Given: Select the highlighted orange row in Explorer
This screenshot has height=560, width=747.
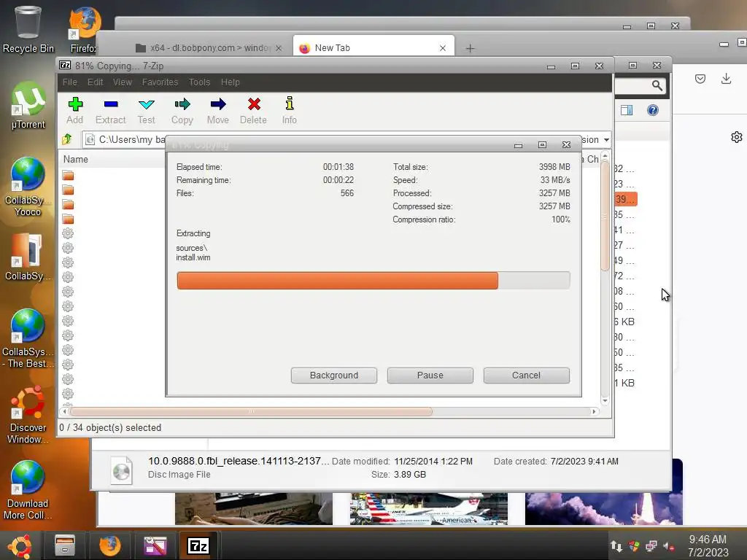Looking at the screenshot, I should [626, 199].
